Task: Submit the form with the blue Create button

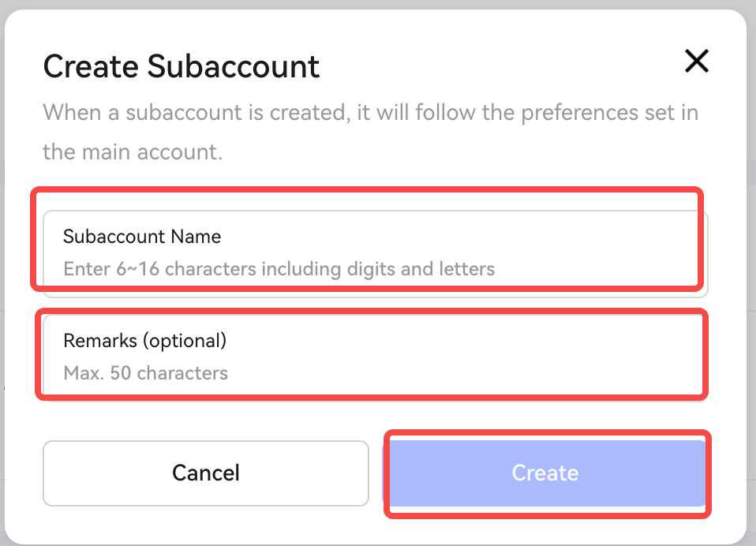Action: coord(545,473)
